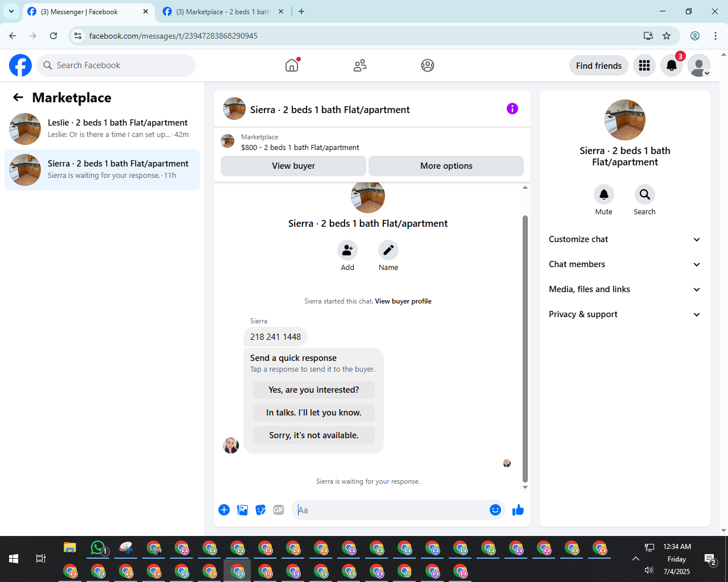728x582 pixels.
Task: Click the View buyer button
Action: coord(293,166)
